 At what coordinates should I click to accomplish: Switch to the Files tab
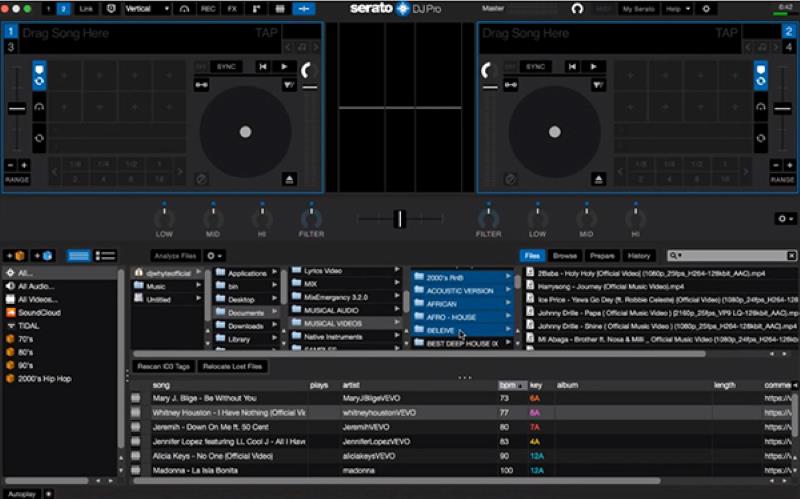pos(532,256)
